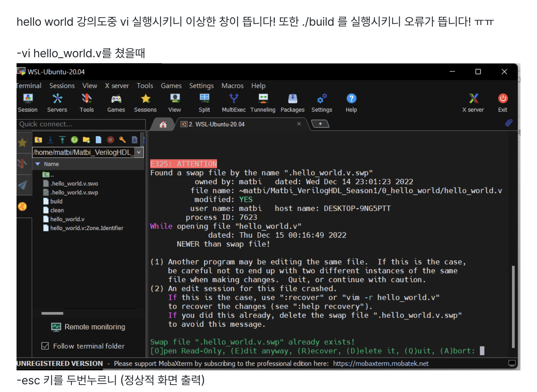
Task: Create a new folder with the folder-plus icon
Action: [86, 139]
